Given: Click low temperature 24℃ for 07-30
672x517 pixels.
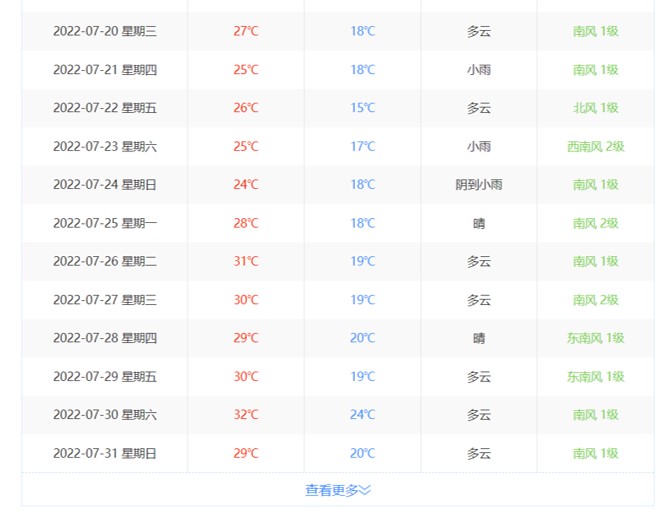Looking at the screenshot, I should tap(363, 415).
